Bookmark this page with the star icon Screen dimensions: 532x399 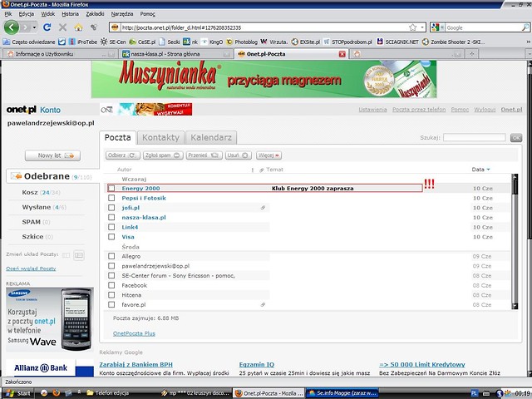pyautogui.click(x=412, y=27)
